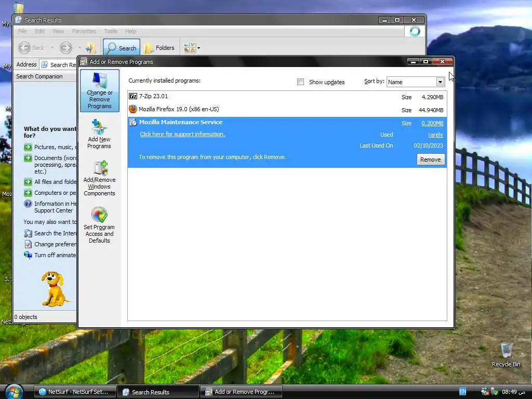The image size is (532, 399).
Task: Click the '0 objects' status bar text
Action: click(x=26, y=317)
